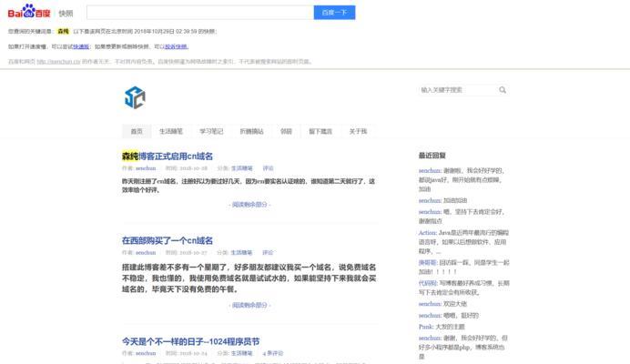Click 生活随笔 category under the 1024程序员节 post

tap(242, 353)
